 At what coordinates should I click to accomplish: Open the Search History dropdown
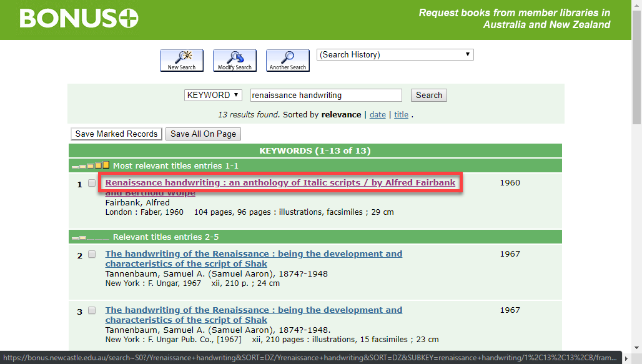tap(395, 55)
